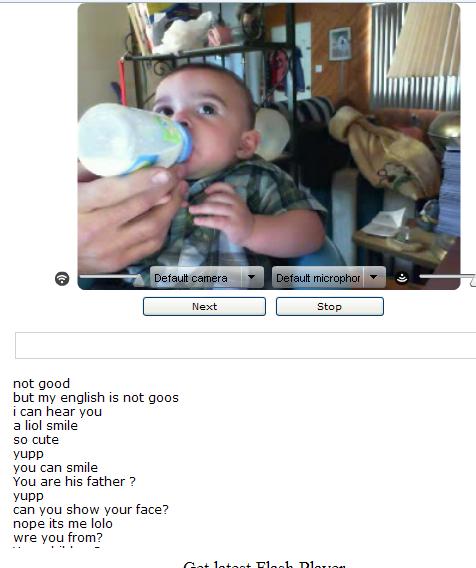476x568 pixels.
Task: Select the "can you show your face?" message
Action: [x=91, y=509]
